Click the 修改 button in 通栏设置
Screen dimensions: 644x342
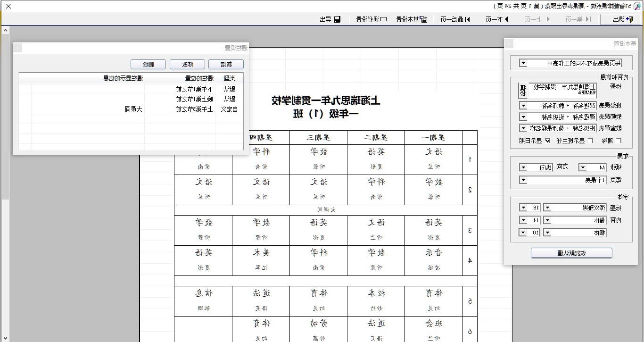pos(187,65)
